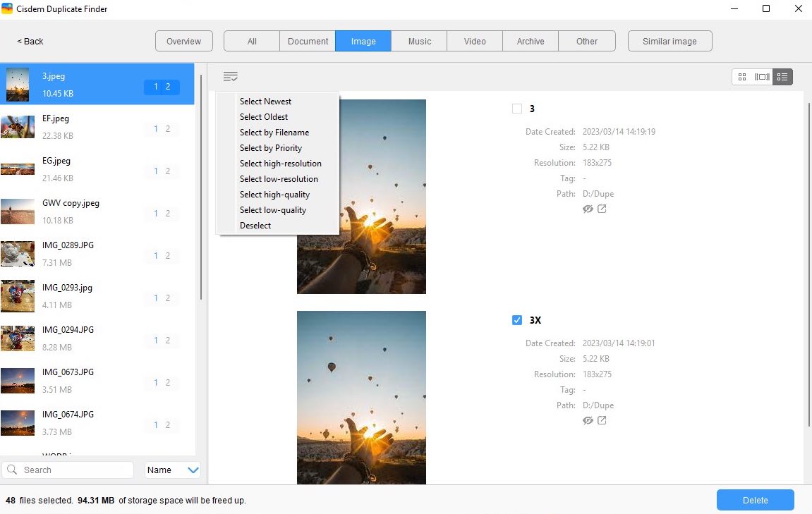This screenshot has width=812, height=514.
Task: Click the date 2023/03/14 14:19:01
Action: (618, 343)
